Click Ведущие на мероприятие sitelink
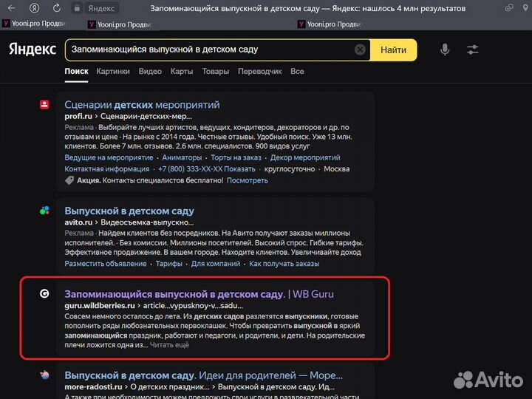532x399 pixels. click(x=109, y=157)
